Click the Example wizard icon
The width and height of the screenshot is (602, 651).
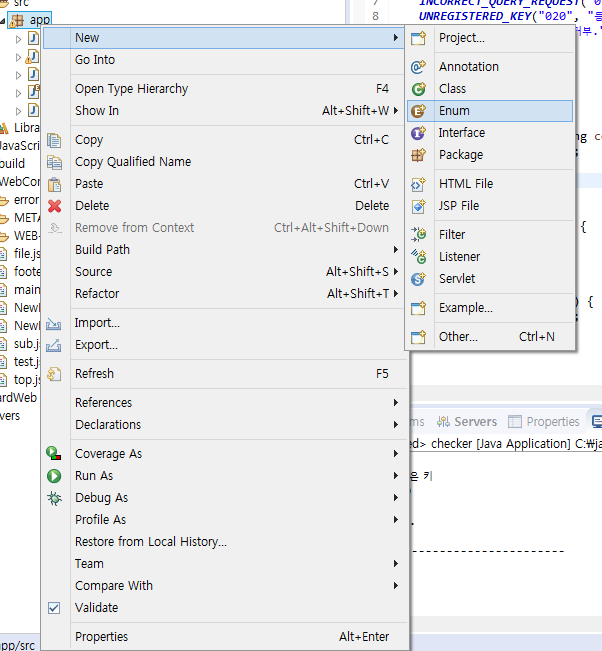point(418,308)
